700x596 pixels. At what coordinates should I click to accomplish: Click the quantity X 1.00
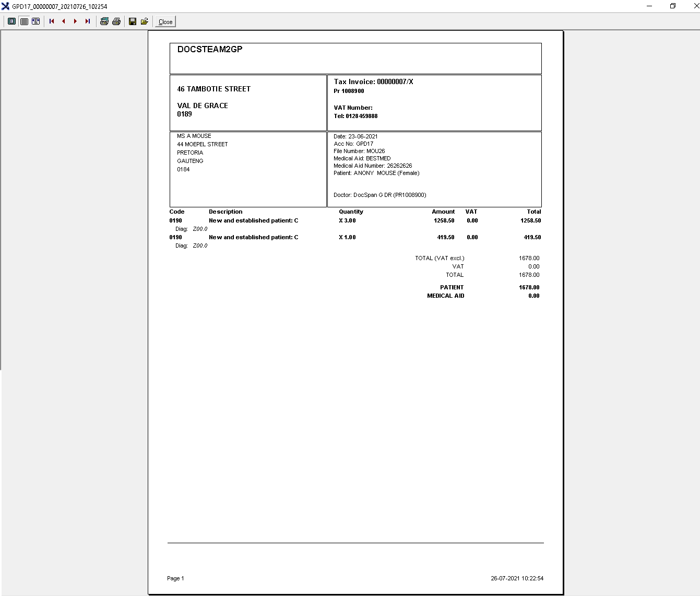pyautogui.click(x=348, y=237)
